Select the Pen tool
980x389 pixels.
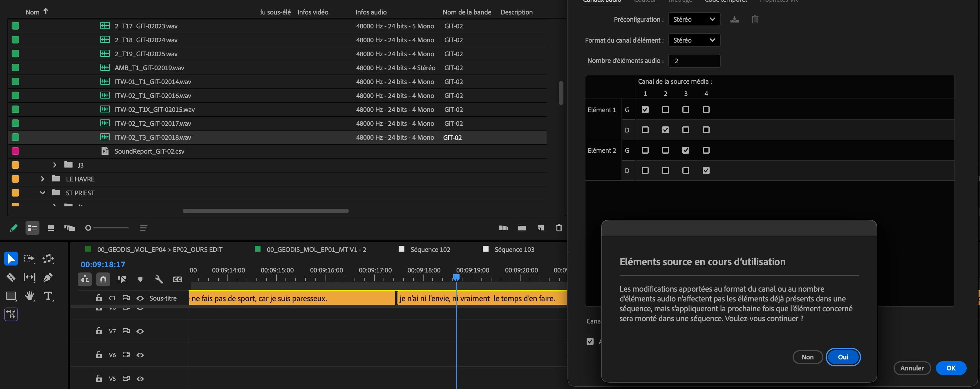click(48, 277)
